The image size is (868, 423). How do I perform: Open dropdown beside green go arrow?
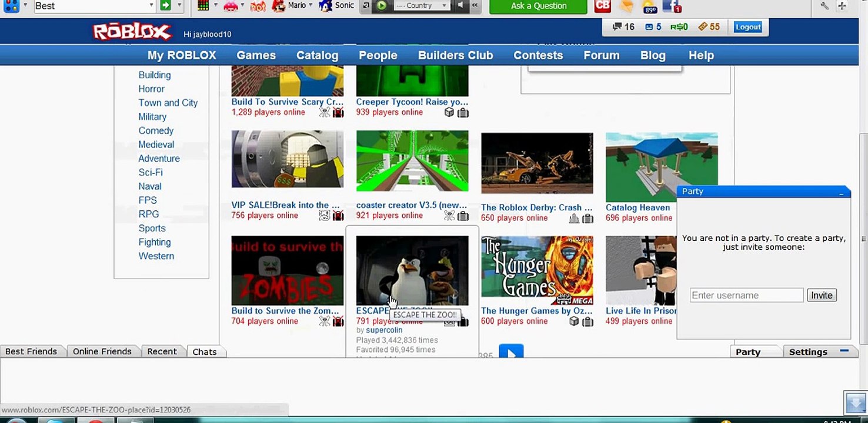179,6
